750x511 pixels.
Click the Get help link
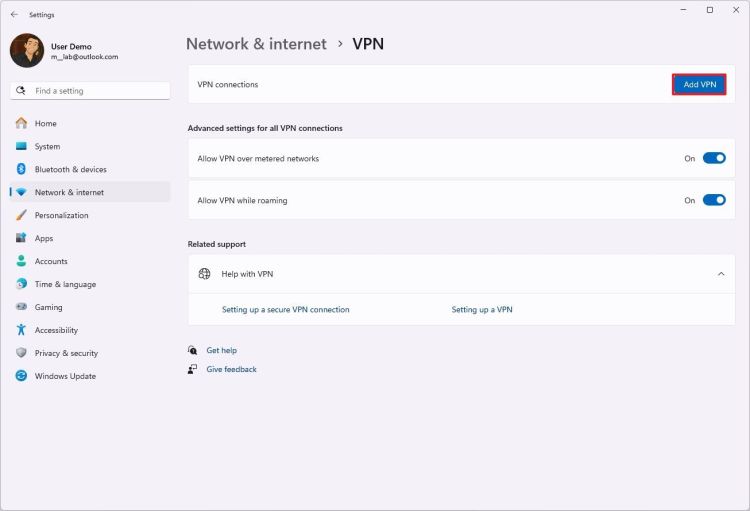click(x=221, y=351)
